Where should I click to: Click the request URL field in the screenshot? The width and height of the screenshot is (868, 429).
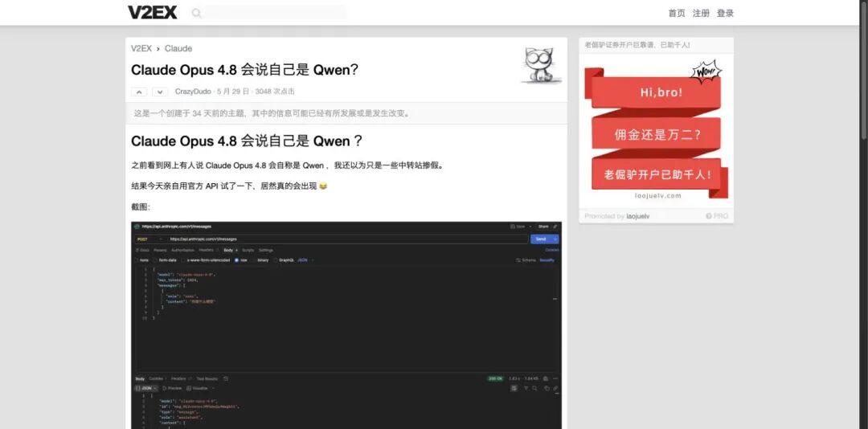[347, 239]
